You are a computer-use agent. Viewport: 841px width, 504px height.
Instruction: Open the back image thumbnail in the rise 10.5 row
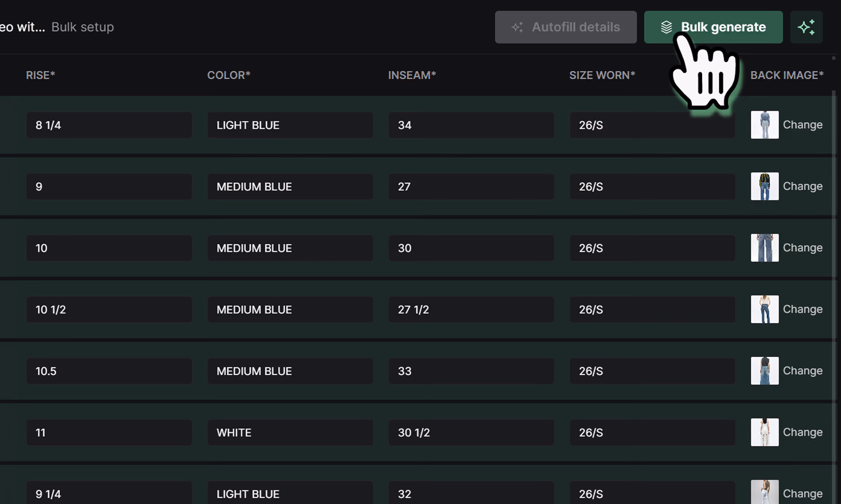(765, 371)
